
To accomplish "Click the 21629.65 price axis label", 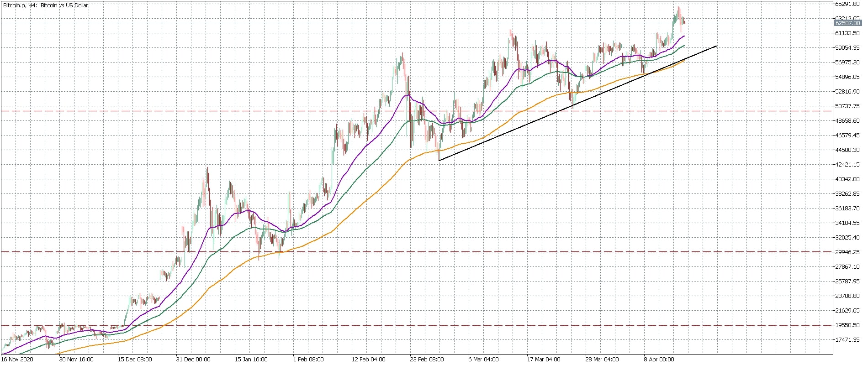I will (847, 311).
